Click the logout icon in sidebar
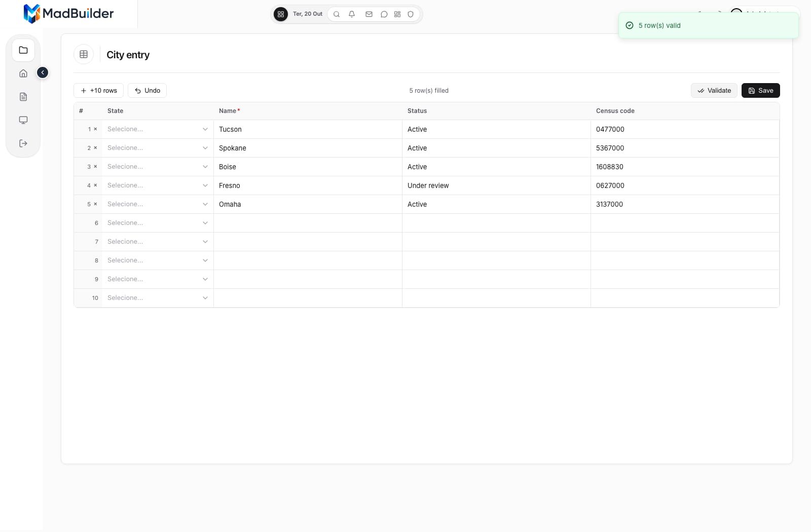The image size is (811, 532). (23, 143)
